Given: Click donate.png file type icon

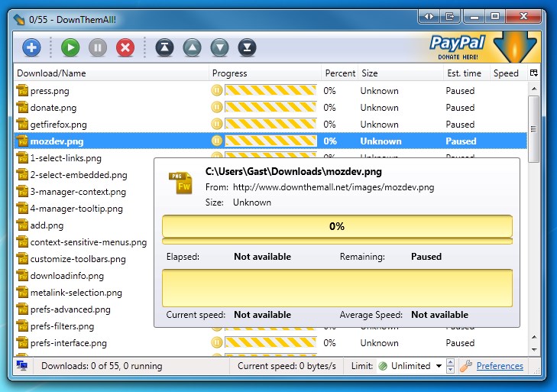Looking at the screenshot, I should [x=22, y=107].
